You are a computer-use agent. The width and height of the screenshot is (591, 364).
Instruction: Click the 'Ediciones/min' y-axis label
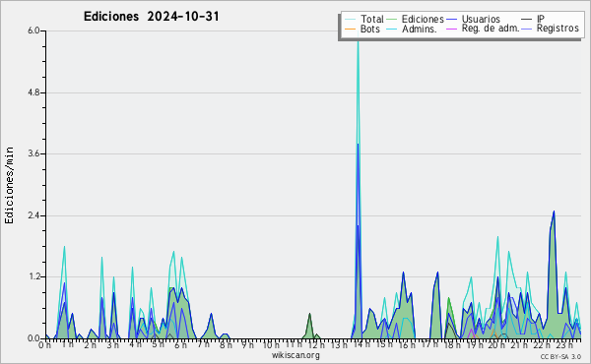[9, 185]
